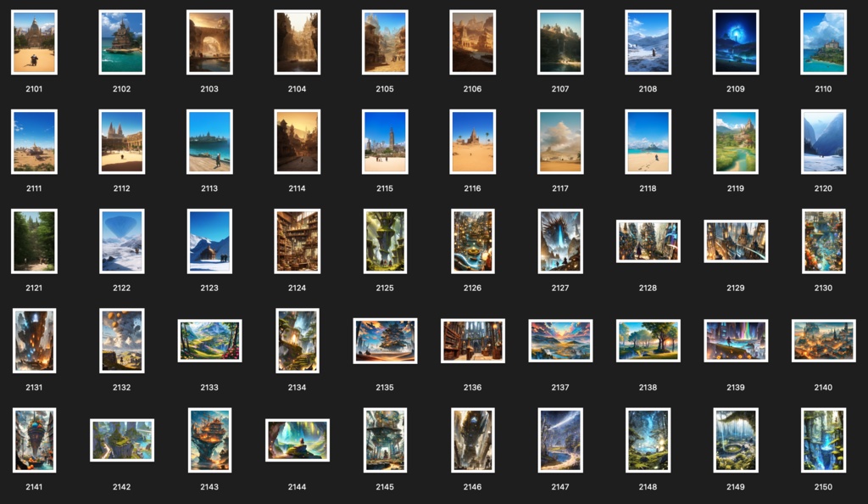Image resolution: width=868 pixels, height=504 pixels.
Task: Select thumbnail of image 2122
Action: [122, 242]
